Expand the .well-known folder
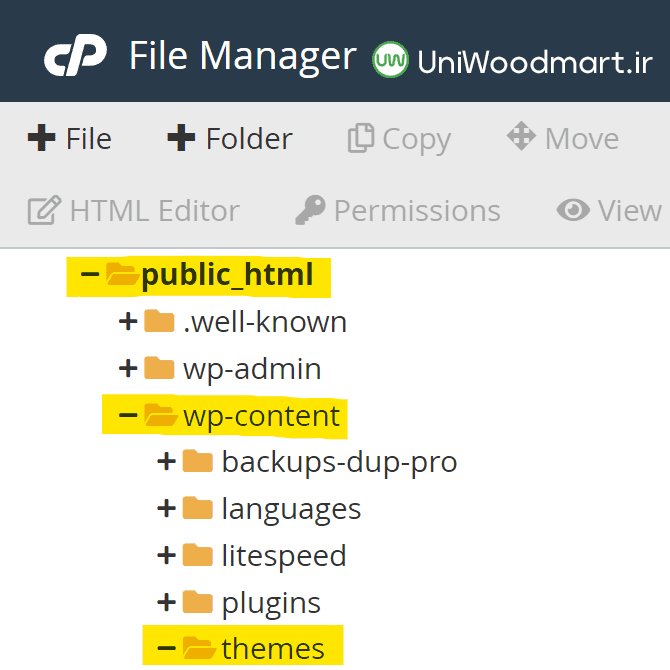The image size is (670, 670). click(128, 321)
